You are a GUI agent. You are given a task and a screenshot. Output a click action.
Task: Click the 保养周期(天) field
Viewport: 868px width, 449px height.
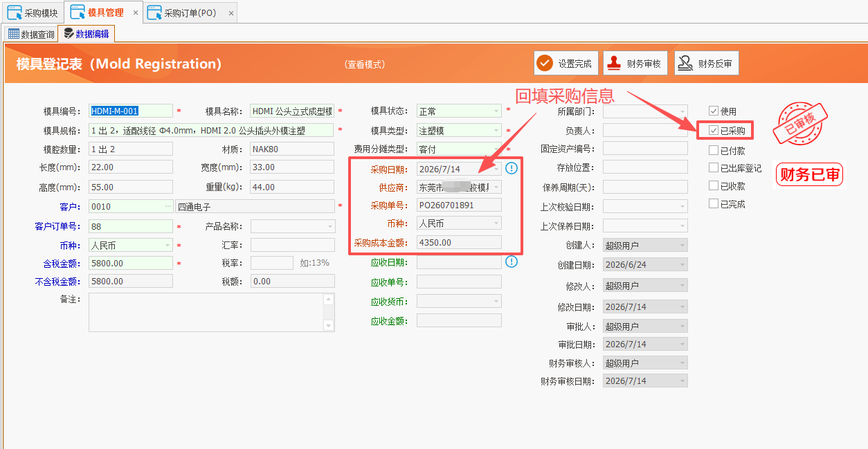point(645,187)
